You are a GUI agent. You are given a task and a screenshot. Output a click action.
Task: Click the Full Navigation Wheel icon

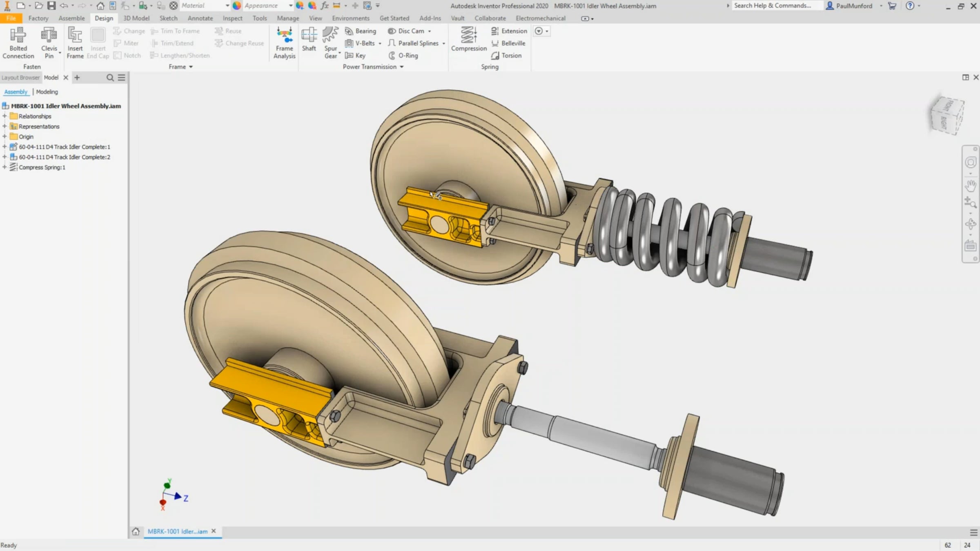tap(971, 162)
